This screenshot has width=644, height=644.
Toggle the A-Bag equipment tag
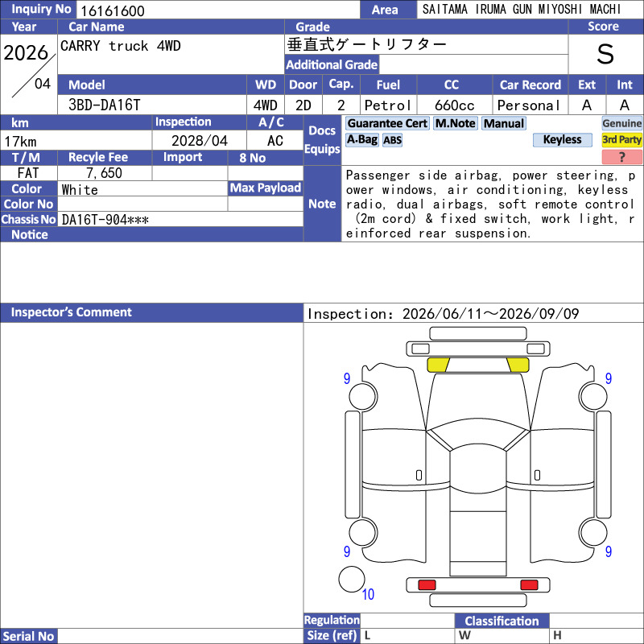tap(361, 139)
